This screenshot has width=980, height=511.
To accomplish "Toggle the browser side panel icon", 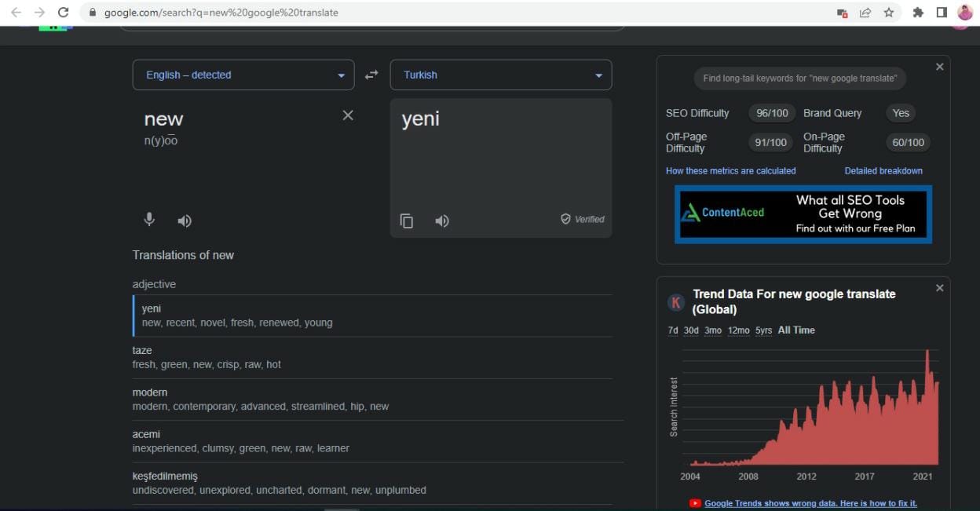I will click(x=942, y=13).
